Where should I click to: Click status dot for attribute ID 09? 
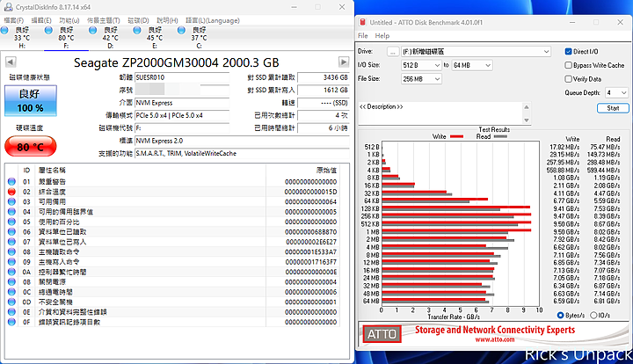[11, 262]
